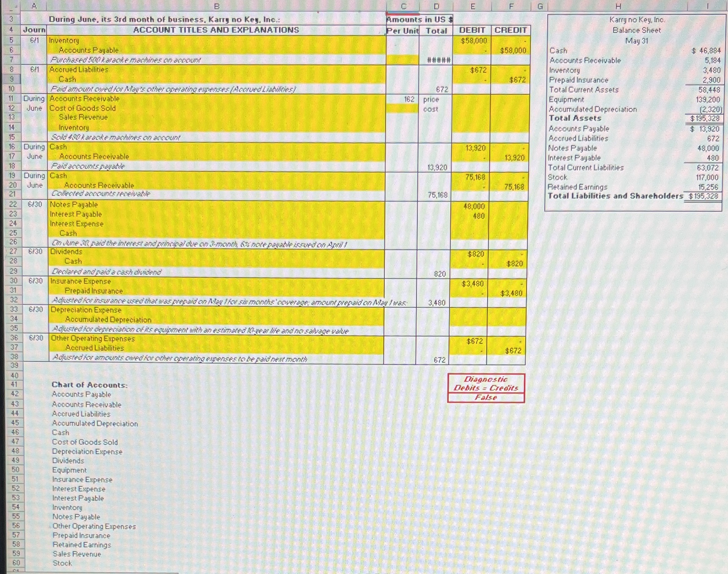
Task: Select column header E labeled DEBIT data
Action: [472, 6]
